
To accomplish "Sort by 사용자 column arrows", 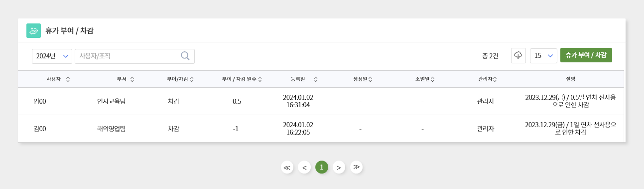I will coord(68,79).
